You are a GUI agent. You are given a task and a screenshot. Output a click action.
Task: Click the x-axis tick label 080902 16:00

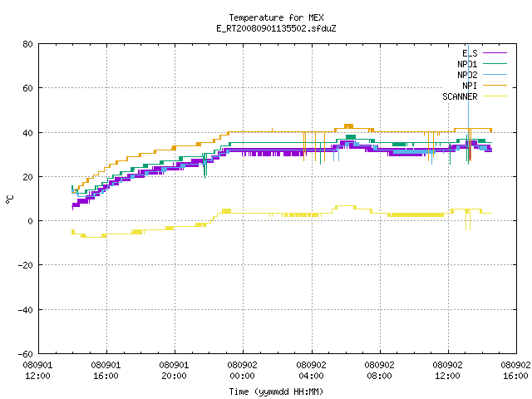point(515,371)
